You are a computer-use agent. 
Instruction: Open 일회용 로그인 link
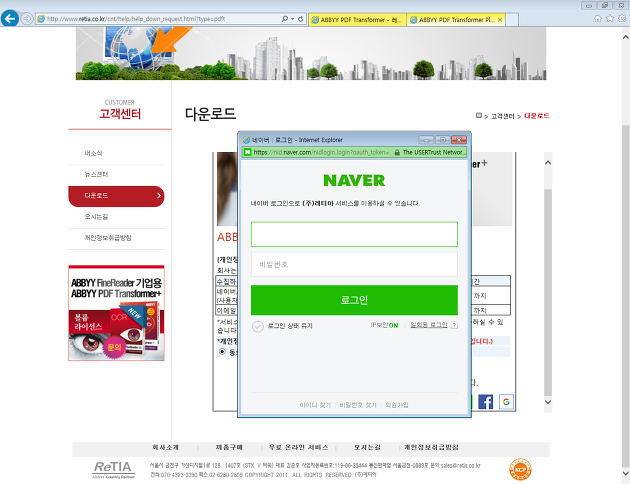tap(429, 325)
